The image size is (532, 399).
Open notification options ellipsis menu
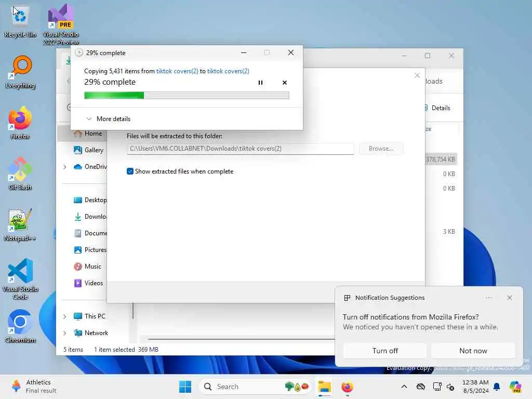489,298
